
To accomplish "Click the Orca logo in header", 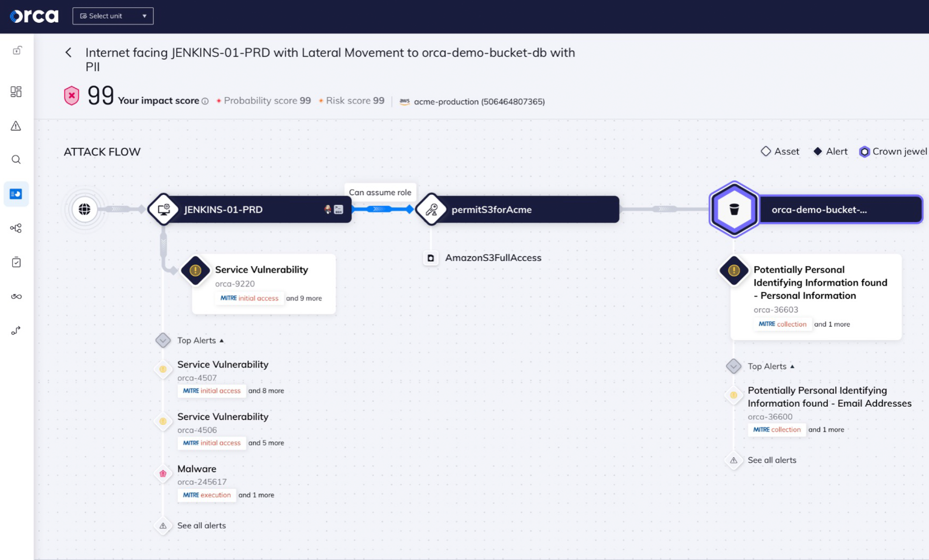I will [x=34, y=16].
